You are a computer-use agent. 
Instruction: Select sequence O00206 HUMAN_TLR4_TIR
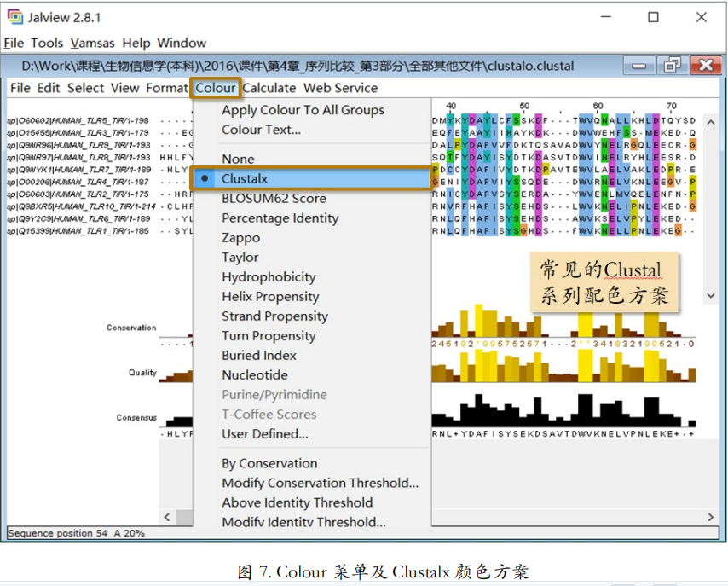coord(78,182)
